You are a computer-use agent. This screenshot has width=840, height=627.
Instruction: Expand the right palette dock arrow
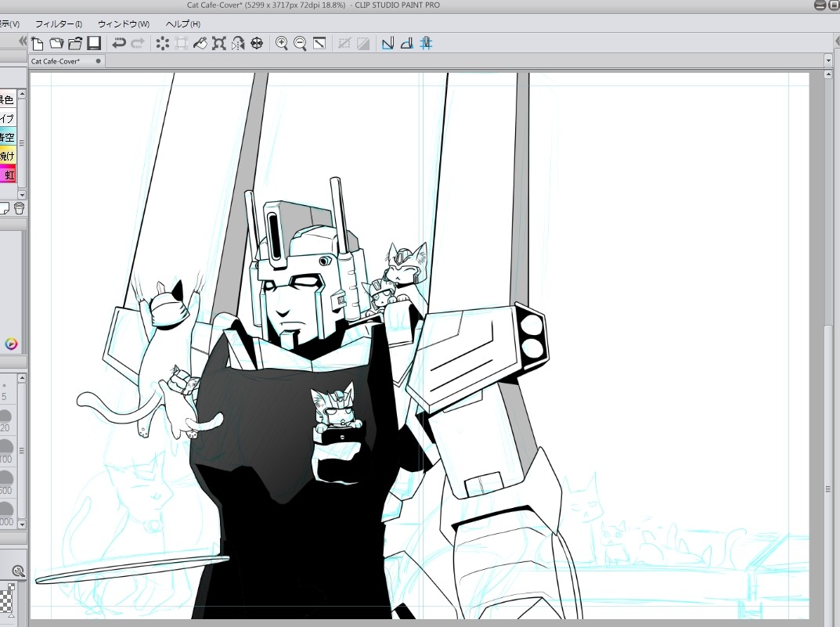pos(838,41)
